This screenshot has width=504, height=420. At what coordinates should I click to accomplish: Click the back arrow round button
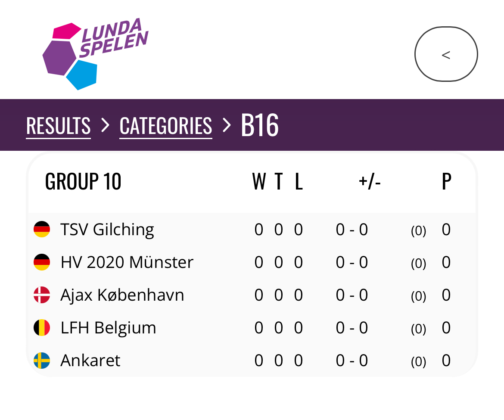(446, 54)
